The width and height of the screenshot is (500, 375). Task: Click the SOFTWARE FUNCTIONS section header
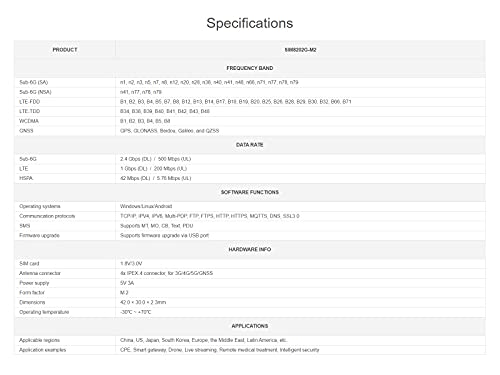click(x=250, y=192)
